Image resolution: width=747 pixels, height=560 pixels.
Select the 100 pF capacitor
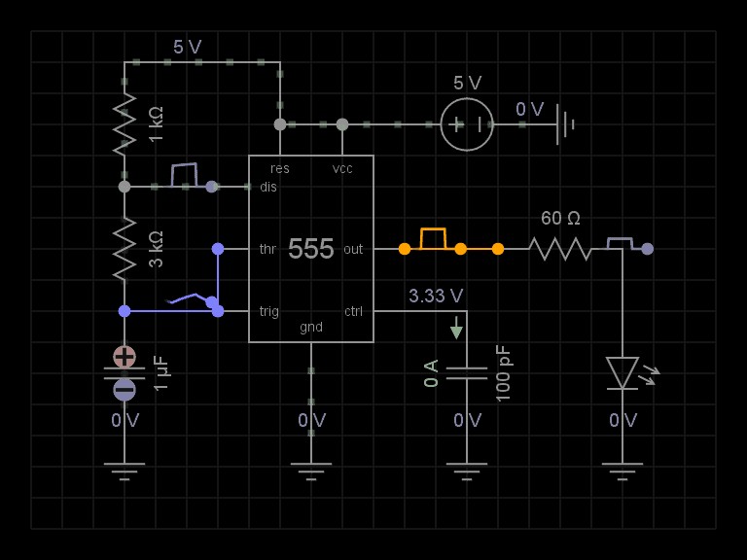click(467, 373)
